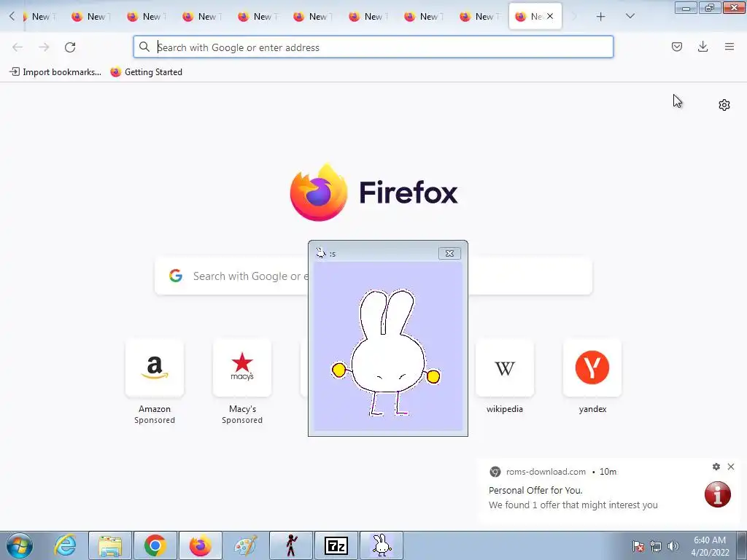Viewport: 747px width, 560px height.
Task: Click the Show desktop strip beside the clock
Action: click(x=741, y=545)
